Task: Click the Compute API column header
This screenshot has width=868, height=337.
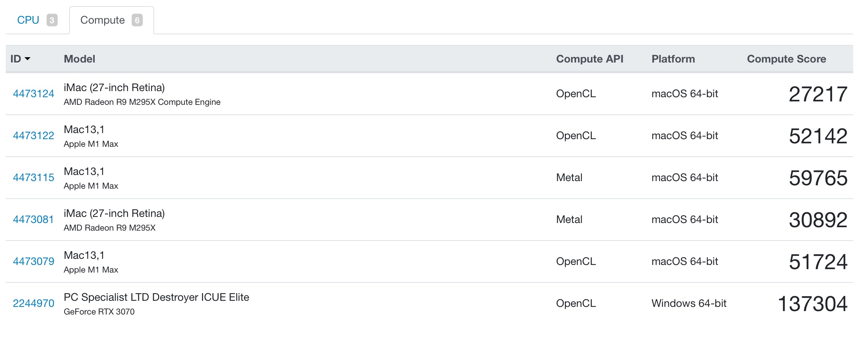Action: coord(589,59)
